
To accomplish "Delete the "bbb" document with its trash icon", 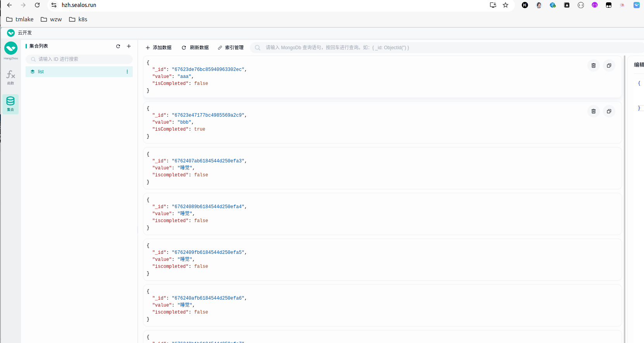I will click(x=593, y=111).
